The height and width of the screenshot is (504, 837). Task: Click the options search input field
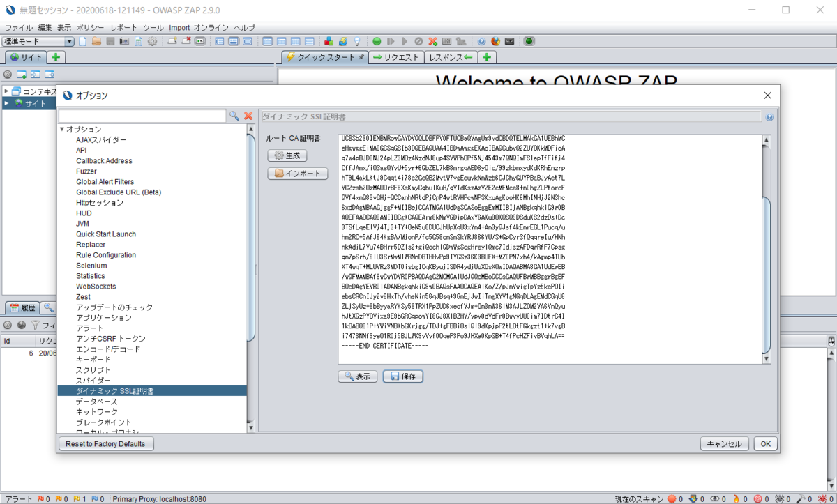pos(142,116)
